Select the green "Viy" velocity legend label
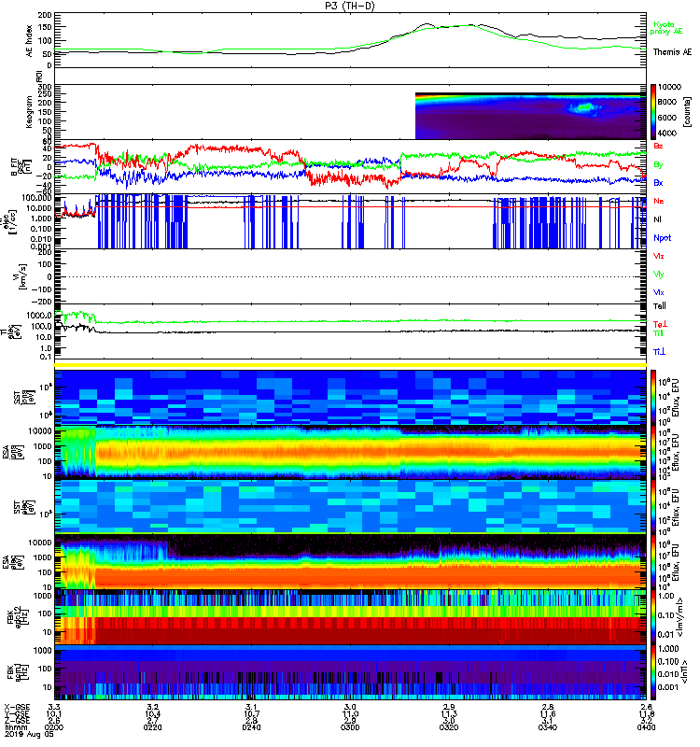This screenshot has height=747, width=700. pos(658,275)
